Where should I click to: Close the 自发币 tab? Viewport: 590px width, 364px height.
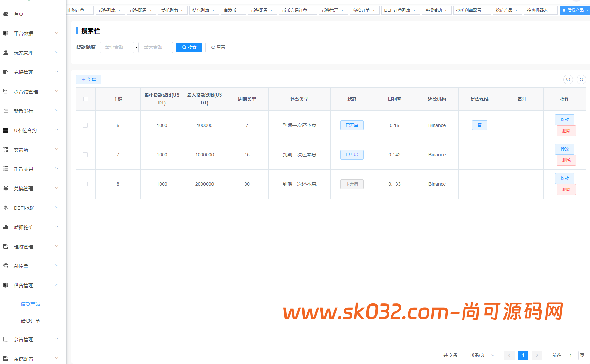click(x=240, y=10)
